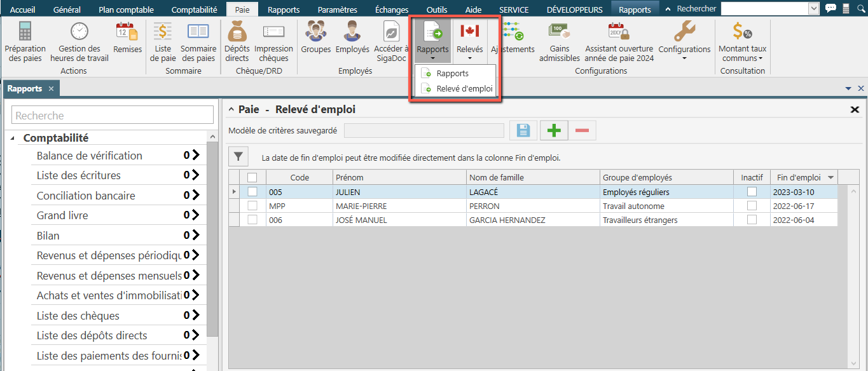The height and width of the screenshot is (371, 868).
Task: Save the criteria model with diskette icon
Action: [523, 131]
